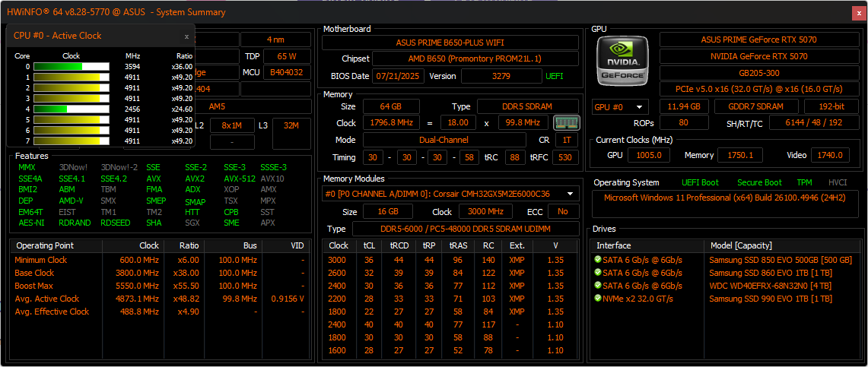Screen dimensions: 868x367
Task: Click the Minimum Clock row
Action: pyautogui.click(x=160, y=260)
